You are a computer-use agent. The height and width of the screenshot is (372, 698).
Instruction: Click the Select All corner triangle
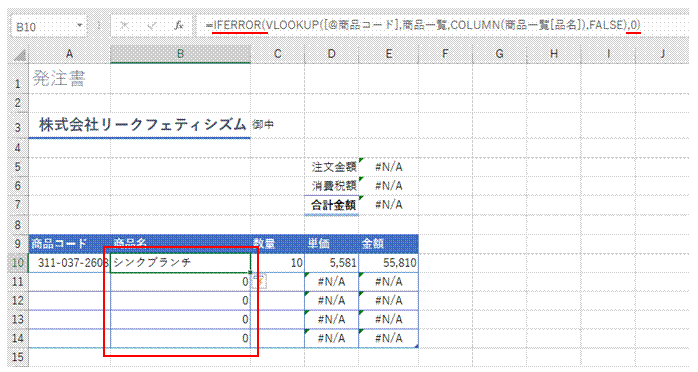coord(20,55)
